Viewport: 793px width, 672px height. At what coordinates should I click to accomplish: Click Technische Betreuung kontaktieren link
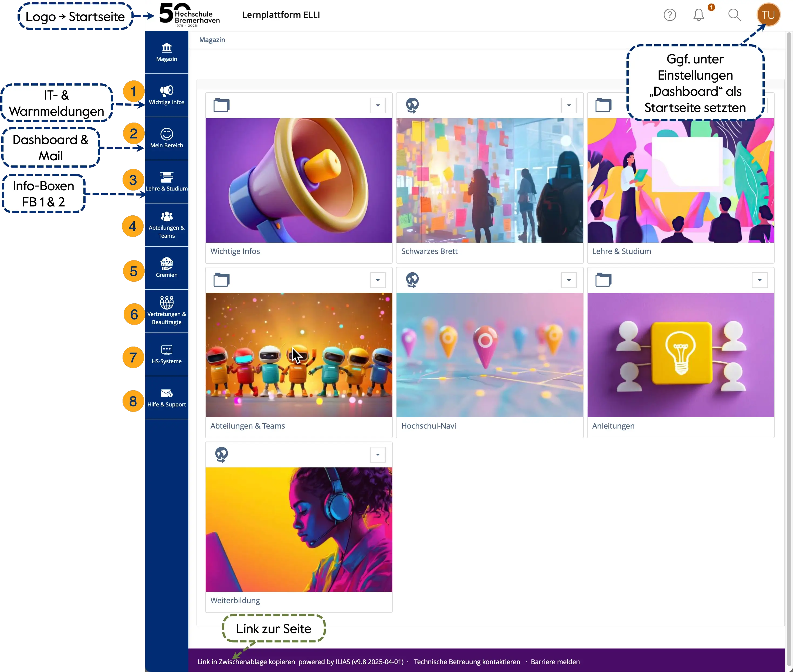click(x=467, y=662)
